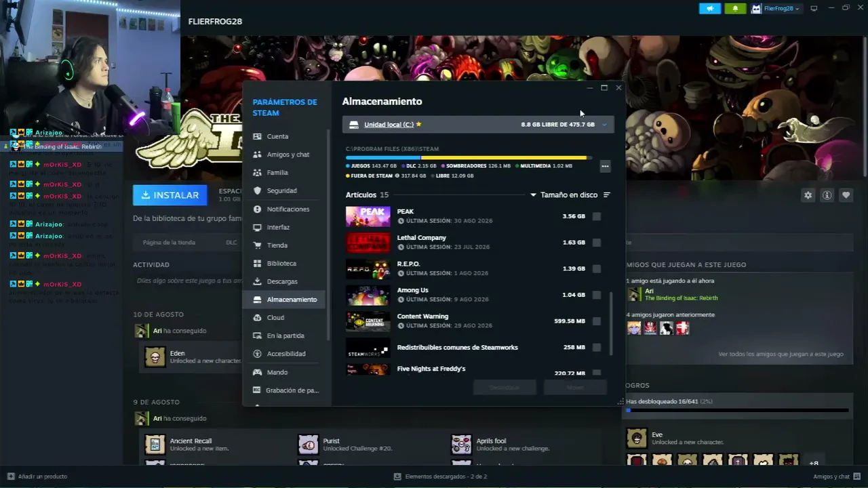The height and width of the screenshot is (488, 868).
Task: Click the Ancient Recall achievement icon
Action: [155, 445]
